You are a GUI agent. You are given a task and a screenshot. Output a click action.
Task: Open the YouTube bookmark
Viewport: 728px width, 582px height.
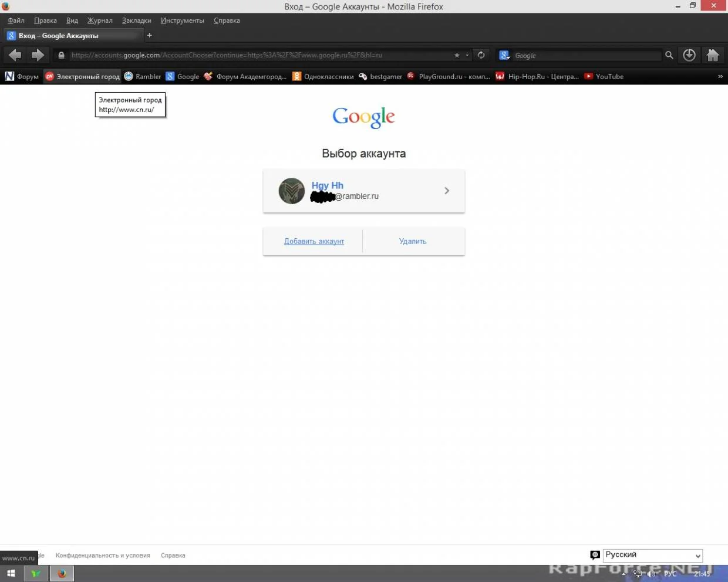point(604,76)
